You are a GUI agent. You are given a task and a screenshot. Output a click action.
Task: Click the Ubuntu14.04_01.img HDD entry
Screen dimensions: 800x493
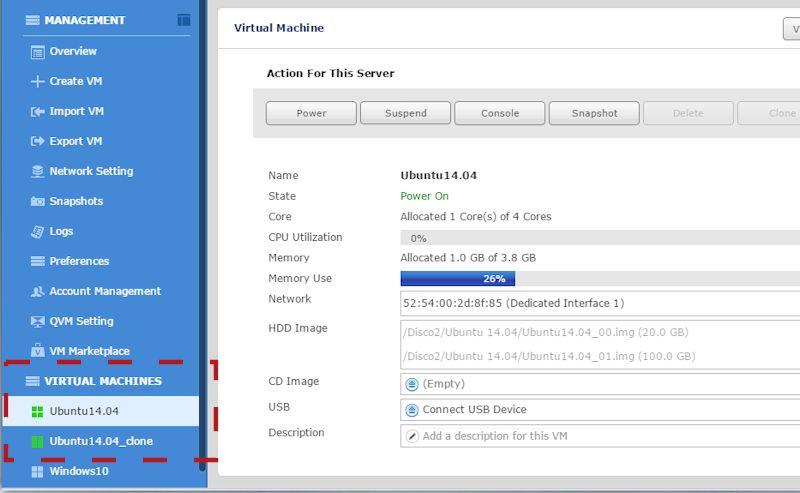549,356
